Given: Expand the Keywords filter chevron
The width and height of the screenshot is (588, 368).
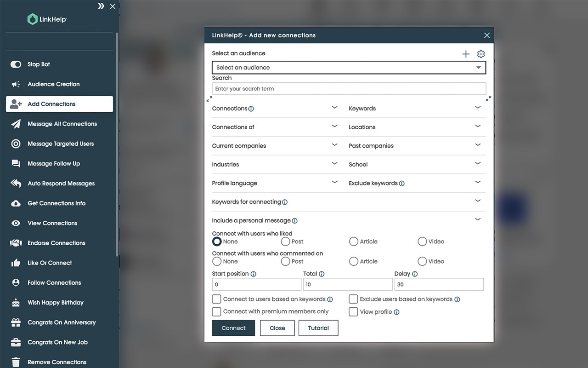Looking at the screenshot, I should click(478, 108).
